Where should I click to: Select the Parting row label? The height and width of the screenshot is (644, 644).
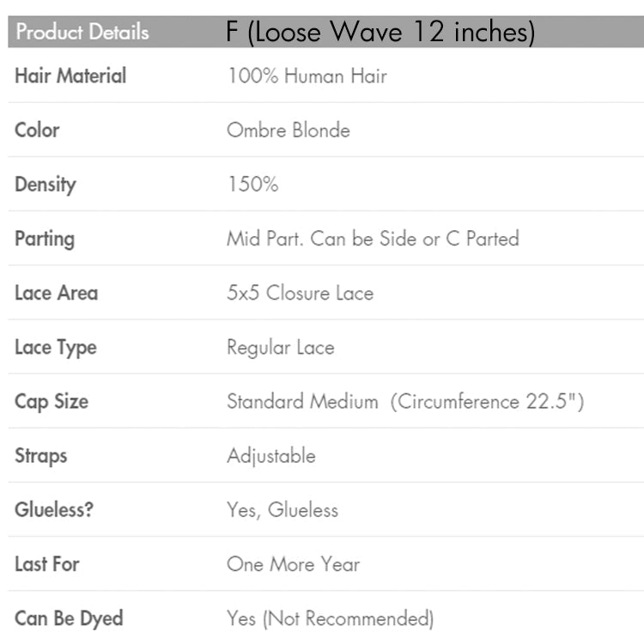click(45, 239)
